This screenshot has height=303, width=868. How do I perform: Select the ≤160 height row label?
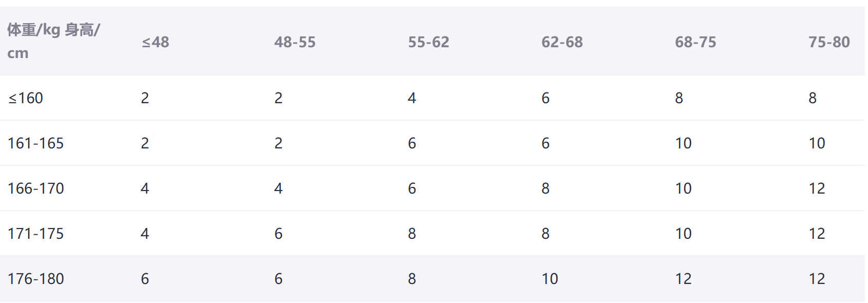pyautogui.click(x=26, y=98)
